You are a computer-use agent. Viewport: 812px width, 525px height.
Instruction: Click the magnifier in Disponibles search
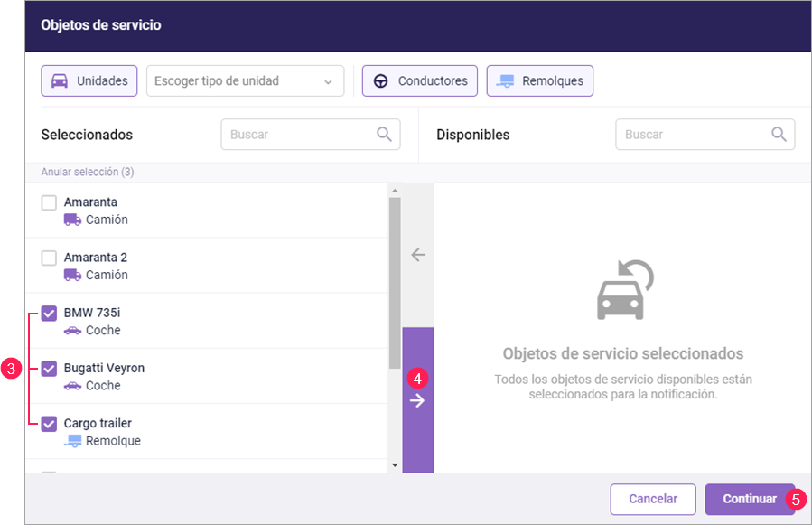779,135
